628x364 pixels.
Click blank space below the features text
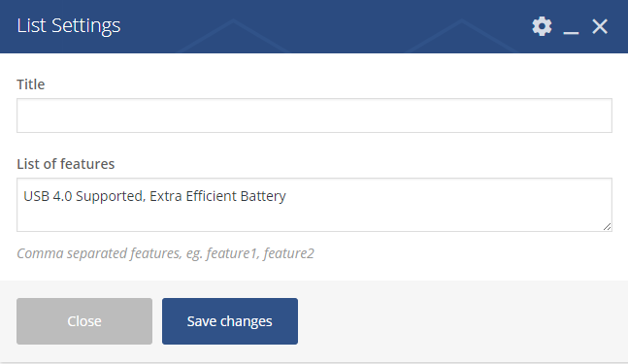(314, 218)
